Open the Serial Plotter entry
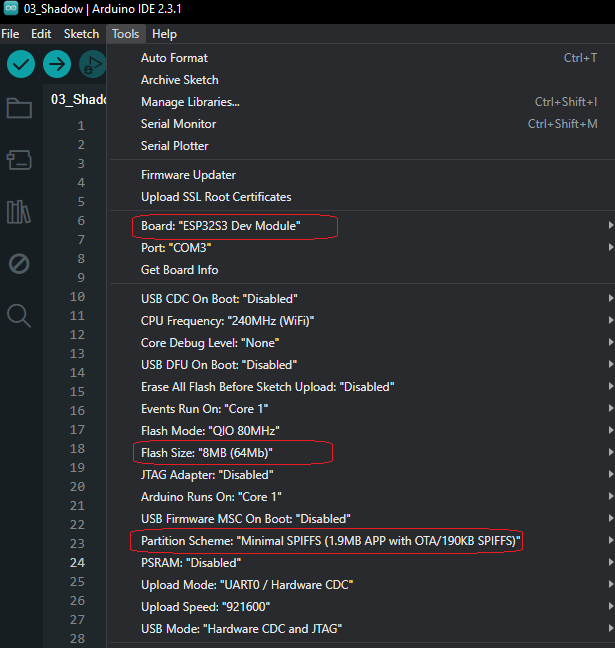 (362, 145)
